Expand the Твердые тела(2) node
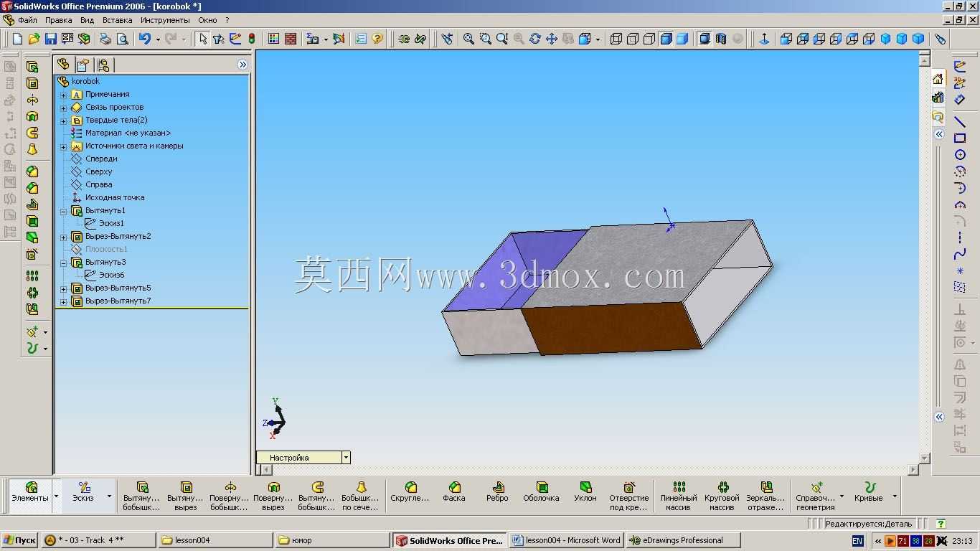The width and height of the screenshot is (980, 551). 64,121
